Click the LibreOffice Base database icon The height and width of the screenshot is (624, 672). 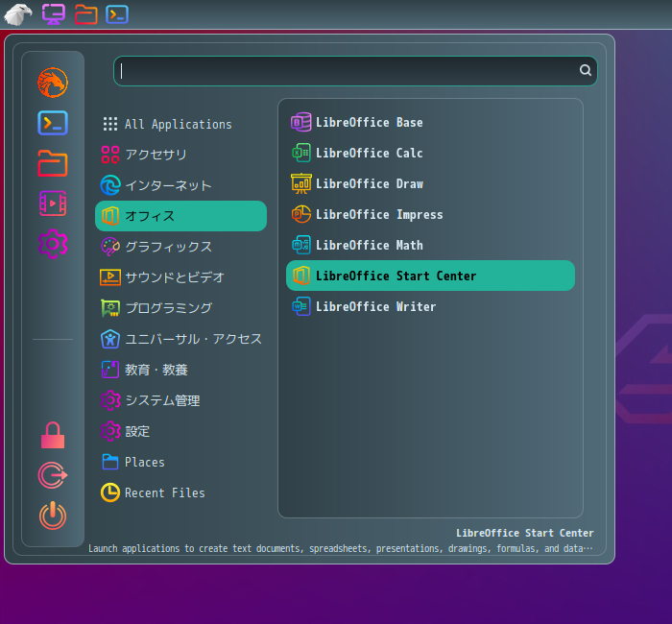click(x=300, y=122)
